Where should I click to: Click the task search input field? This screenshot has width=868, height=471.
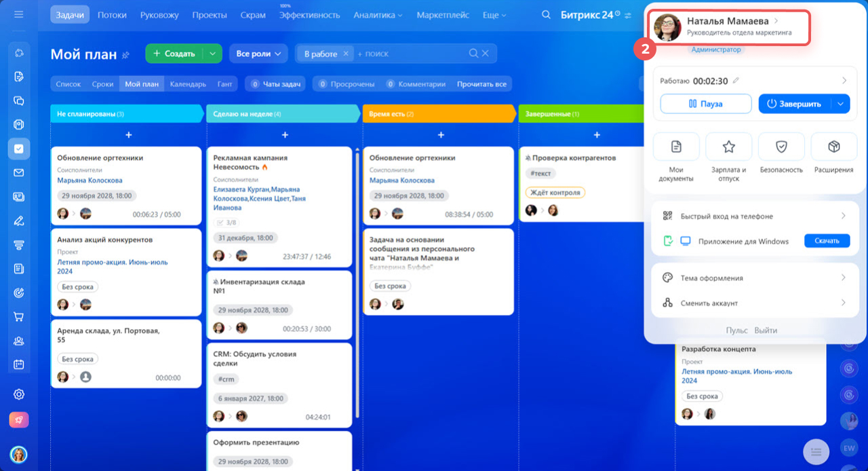pos(410,54)
